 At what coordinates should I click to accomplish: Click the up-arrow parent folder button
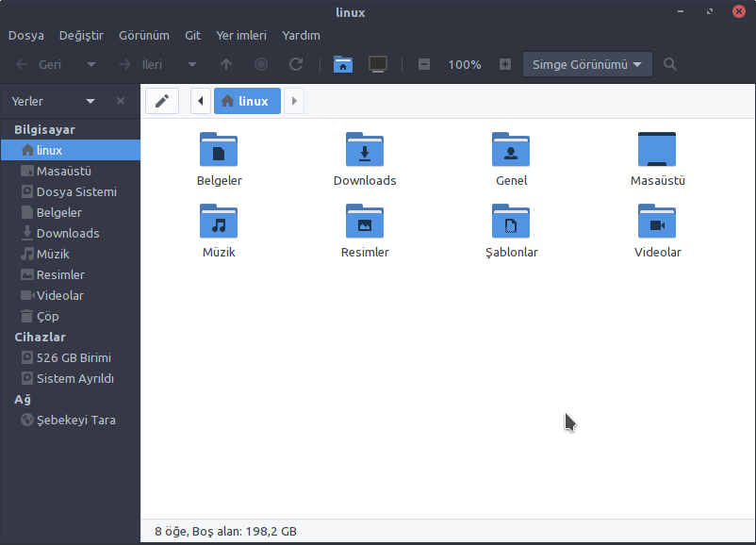coord(226,64)
